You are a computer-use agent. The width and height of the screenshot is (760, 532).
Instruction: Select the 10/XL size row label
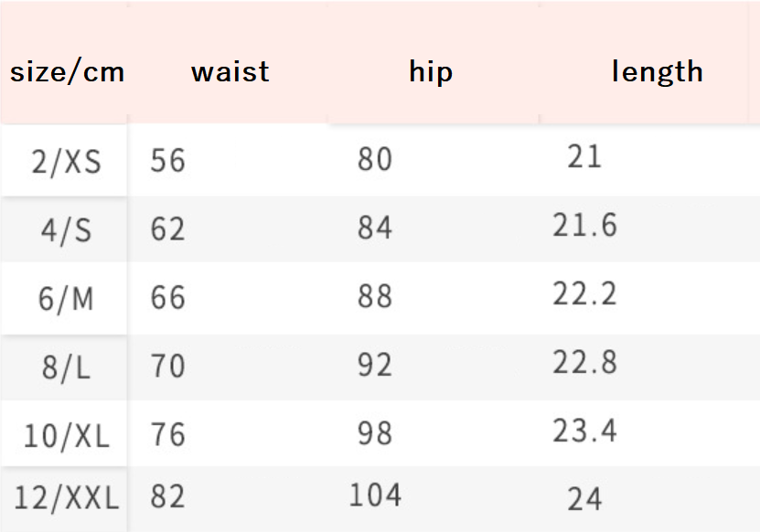66,435
